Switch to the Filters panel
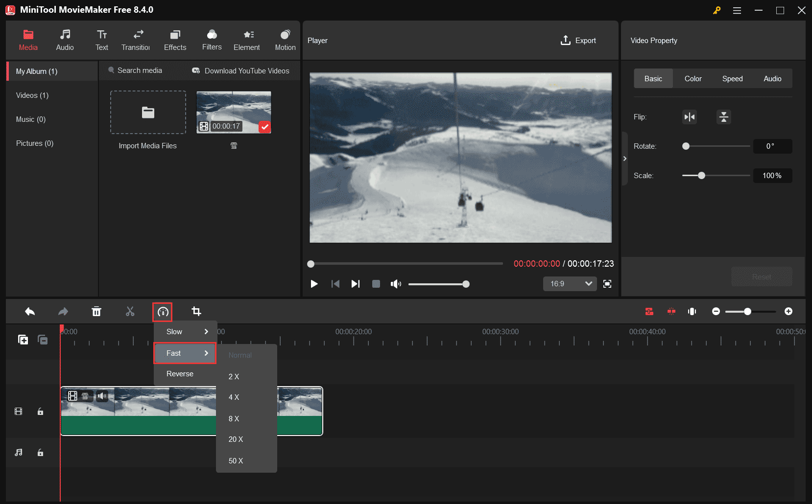Viewport: 812px width, 504px height. 212,39
